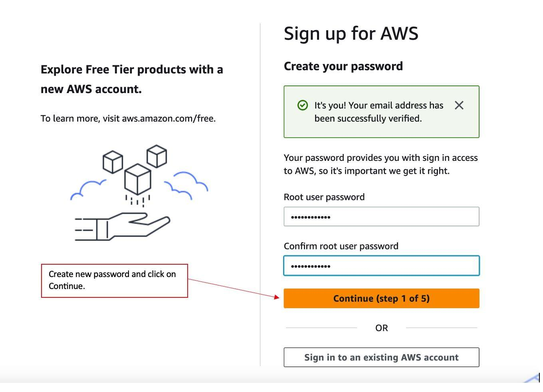Click the OR divider between buttons
Image resolution: width=543 pixels, height=392 pixels.
[x=381, y=327]
